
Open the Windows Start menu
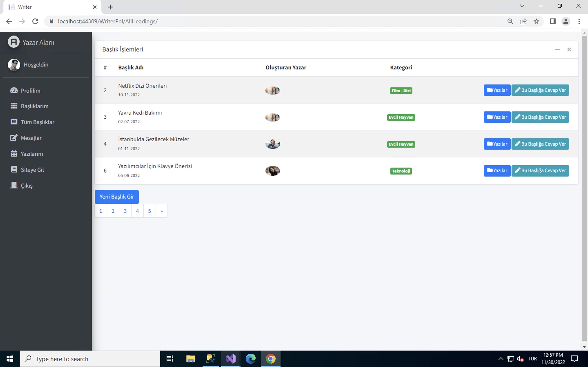click(10, 359)
